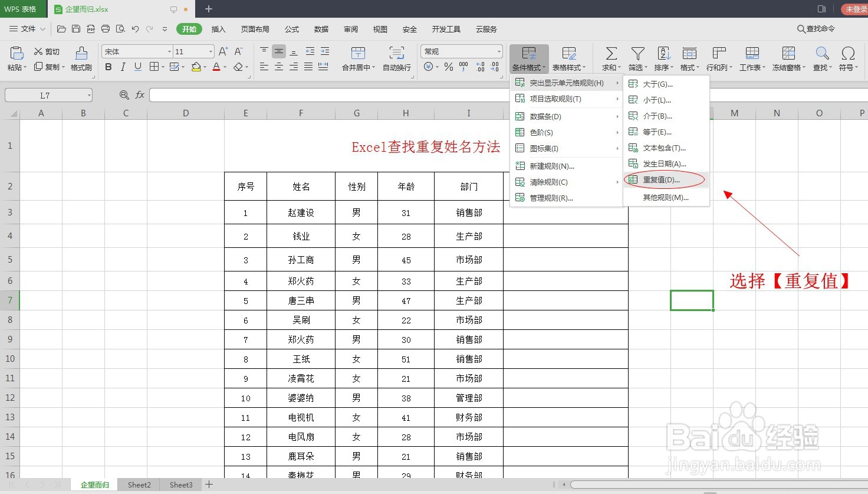Viewport: 868px width, 494px height.
Task: Select the Format Painter (格式刷)
Action: [x=81, y=59]
